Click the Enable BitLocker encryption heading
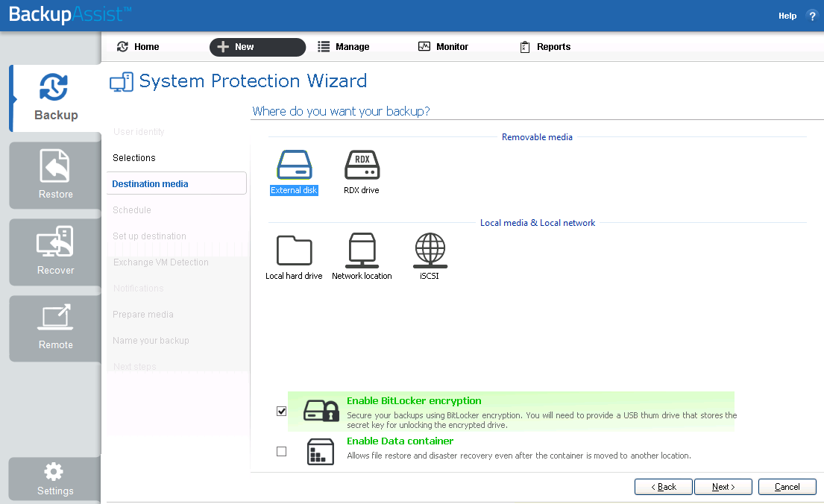Image resolution: width=824 pixels, height=504 pixels. tap(414, 401)
